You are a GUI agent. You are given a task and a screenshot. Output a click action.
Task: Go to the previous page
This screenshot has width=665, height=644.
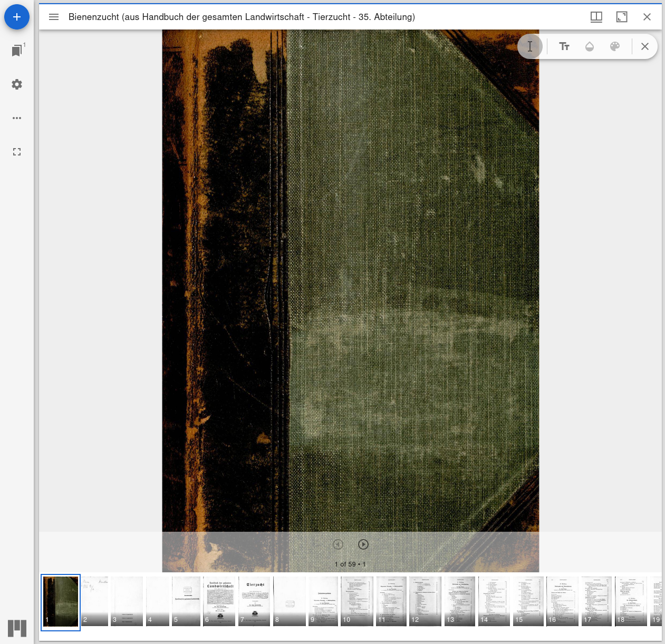pyautogui.click(x=338, y=544)
